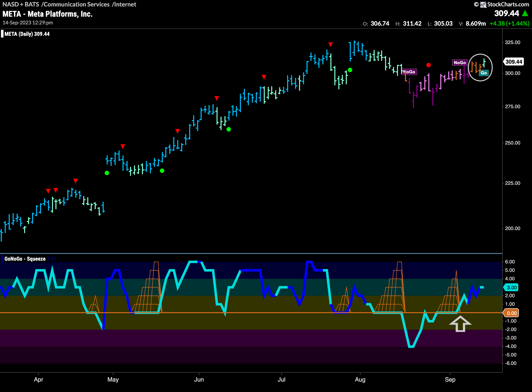Click the green dot marker near early May

point(107,173)
